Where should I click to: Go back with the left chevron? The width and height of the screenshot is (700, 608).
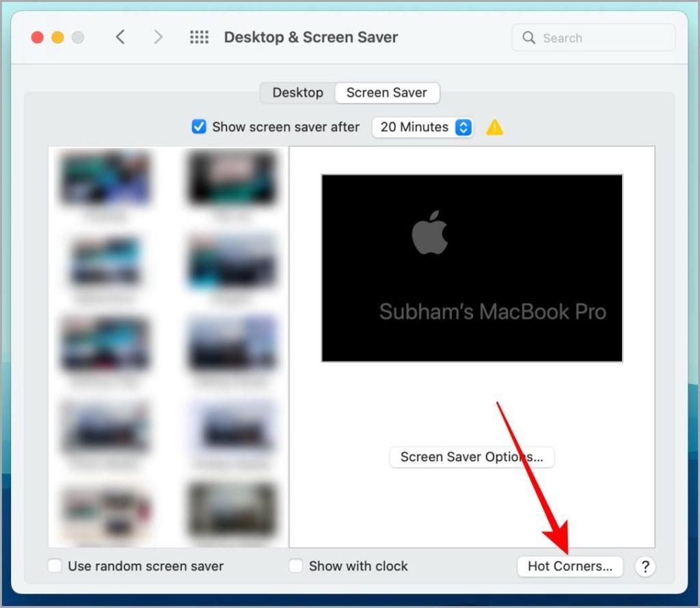pos(120,37)
